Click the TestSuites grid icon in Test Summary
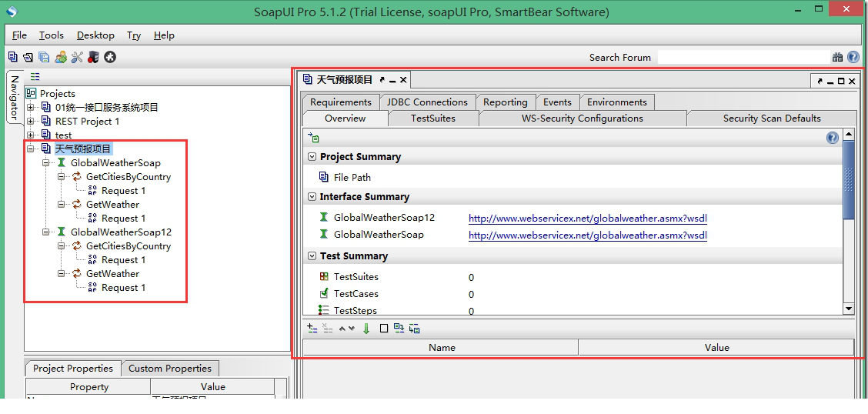The image size is (868, 414). click(x=324, y=276)
